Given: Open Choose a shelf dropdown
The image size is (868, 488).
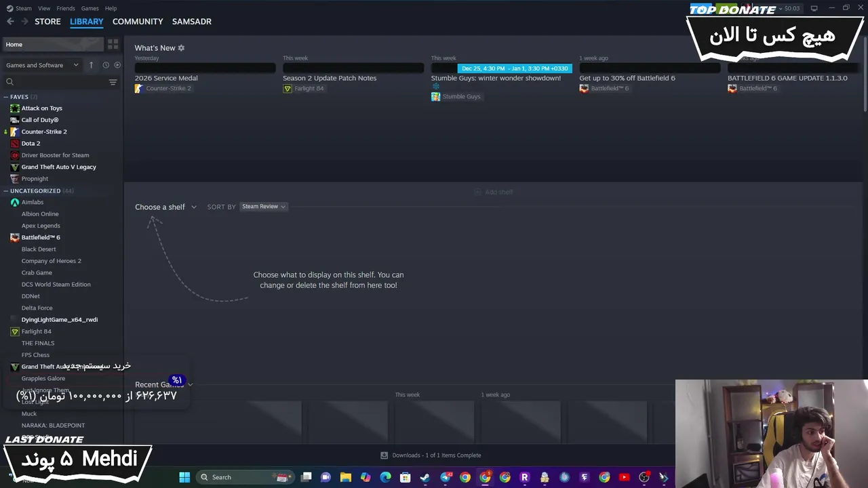Looking at the screenshot, I should pyautogui.click(x=165, y=207).
